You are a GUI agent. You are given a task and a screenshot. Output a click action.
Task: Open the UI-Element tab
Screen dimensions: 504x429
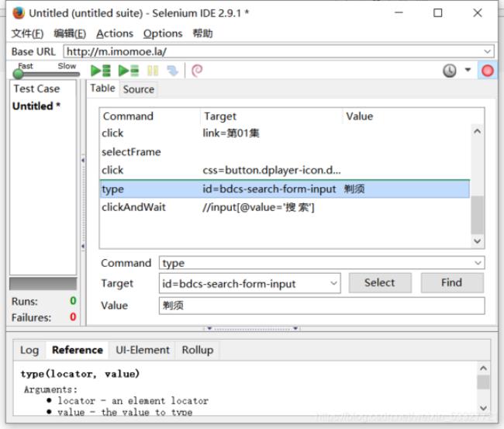tap(143, 350)
